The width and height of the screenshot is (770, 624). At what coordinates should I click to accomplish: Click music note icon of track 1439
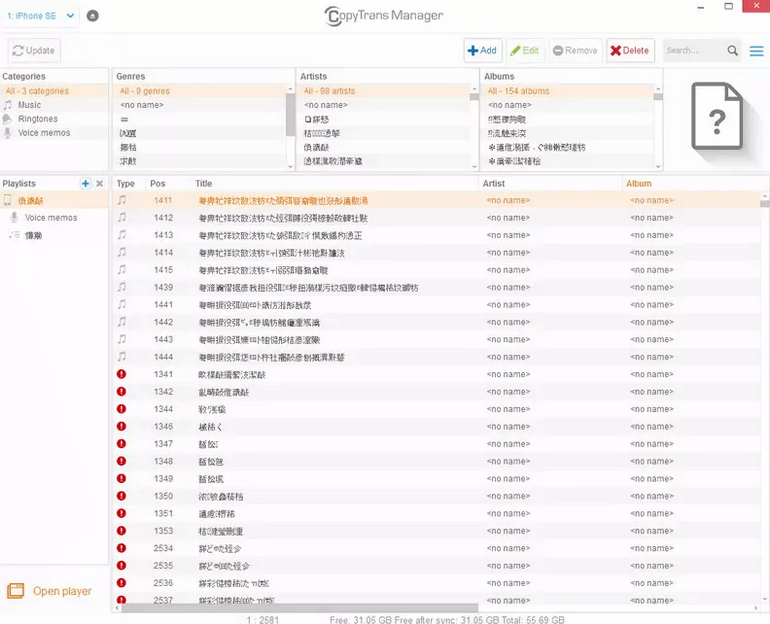click(122, 287)
